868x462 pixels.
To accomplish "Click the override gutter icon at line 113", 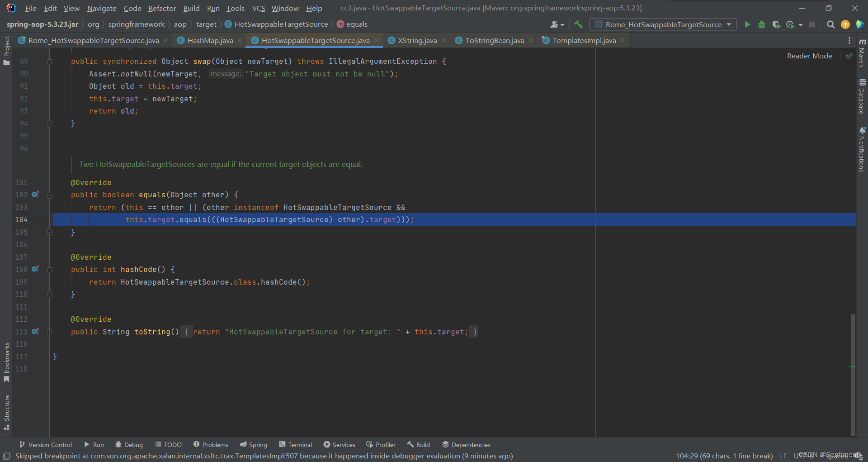I will pyautogui.click(x=35, y=332).
